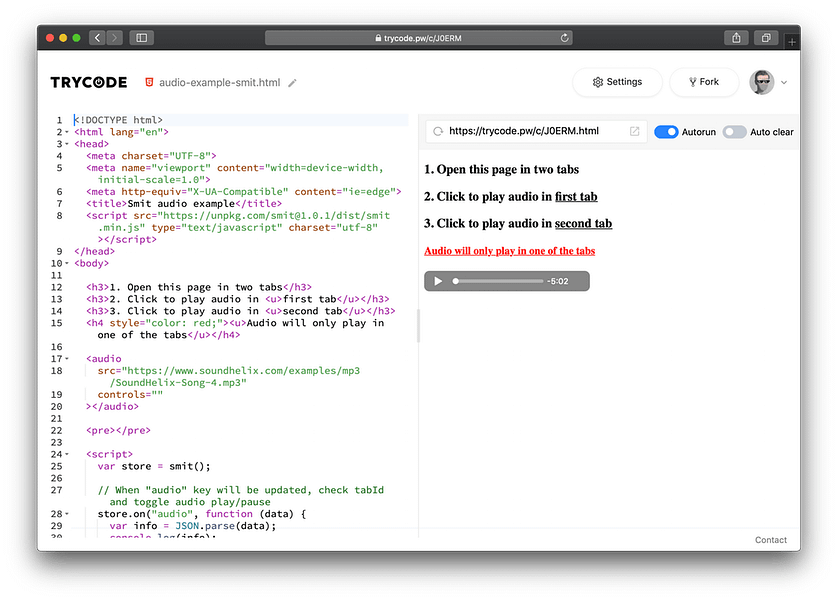Screen dimensions: 838x600
Task: Click the Safari address bar
Action: [419, 38]
